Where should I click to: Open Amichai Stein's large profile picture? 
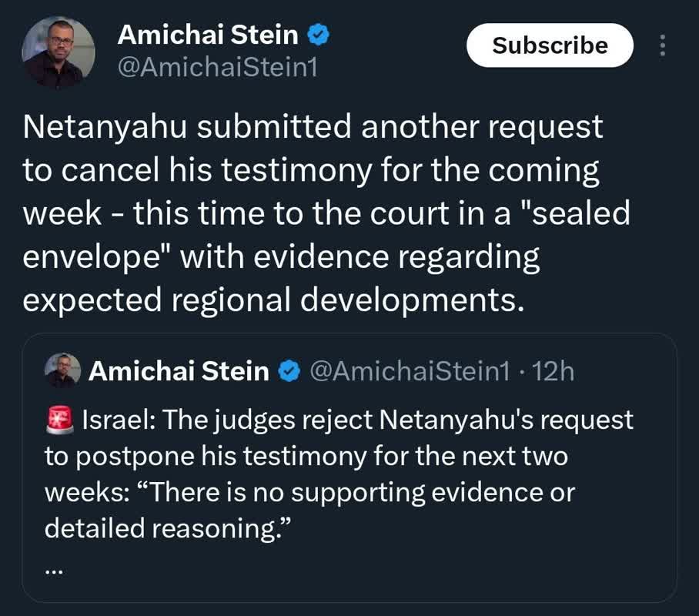tap(59, 52)
